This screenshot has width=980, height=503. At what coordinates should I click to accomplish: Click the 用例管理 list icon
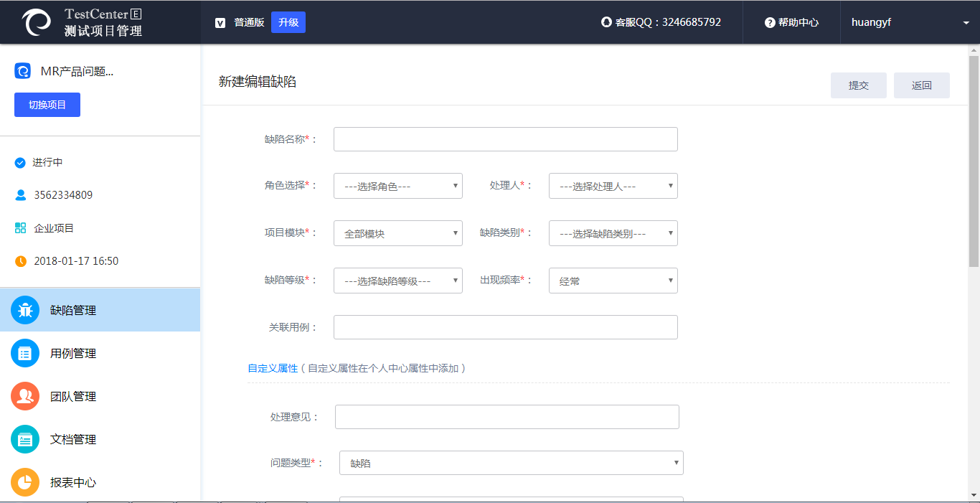pos(25,353)
